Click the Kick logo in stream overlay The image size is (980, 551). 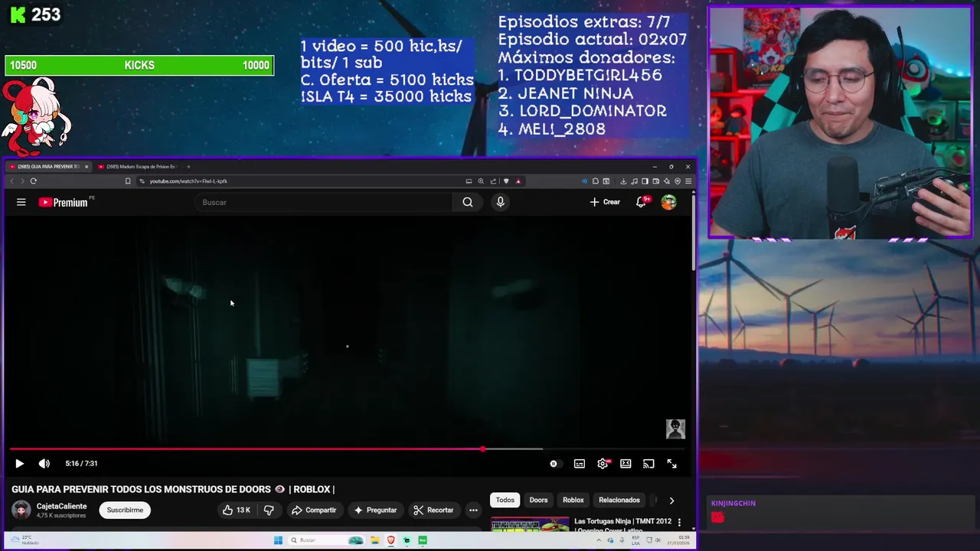pyautogui.click(x=18, y=15)
